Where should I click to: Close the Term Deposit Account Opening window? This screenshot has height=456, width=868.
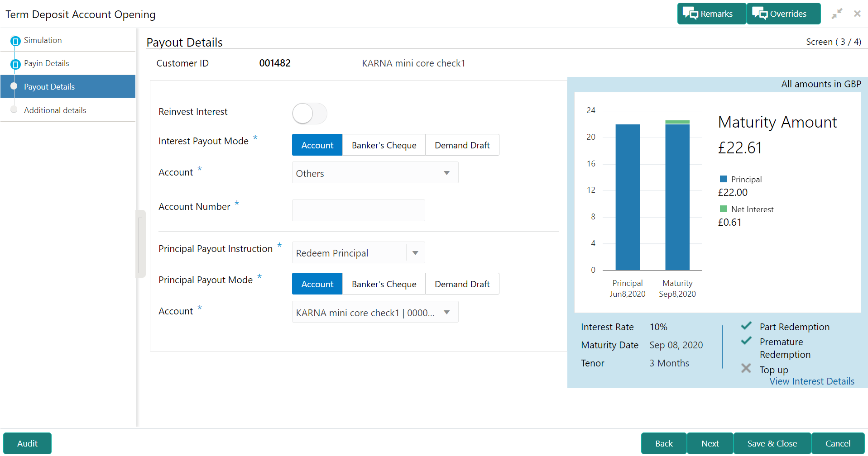[857, 14]
